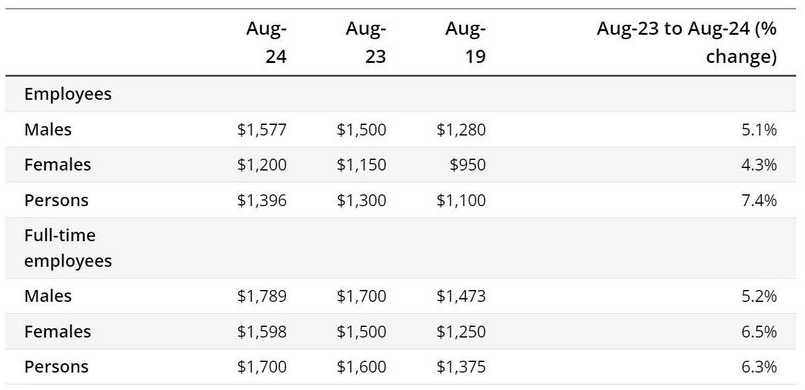Click the Full-time Males value $1,789

click(x=262, y=296)
